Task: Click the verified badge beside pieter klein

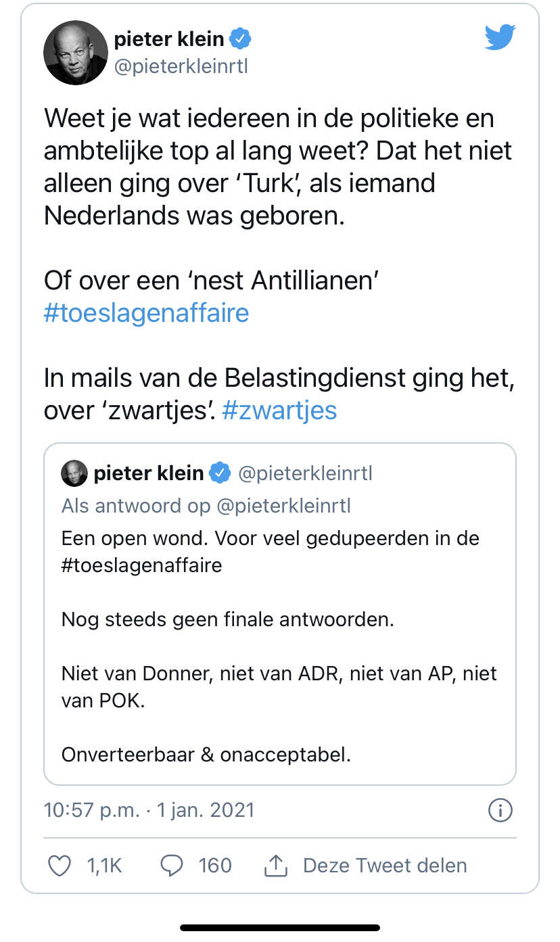Action: pyautogui.click(x=241, y=39)
